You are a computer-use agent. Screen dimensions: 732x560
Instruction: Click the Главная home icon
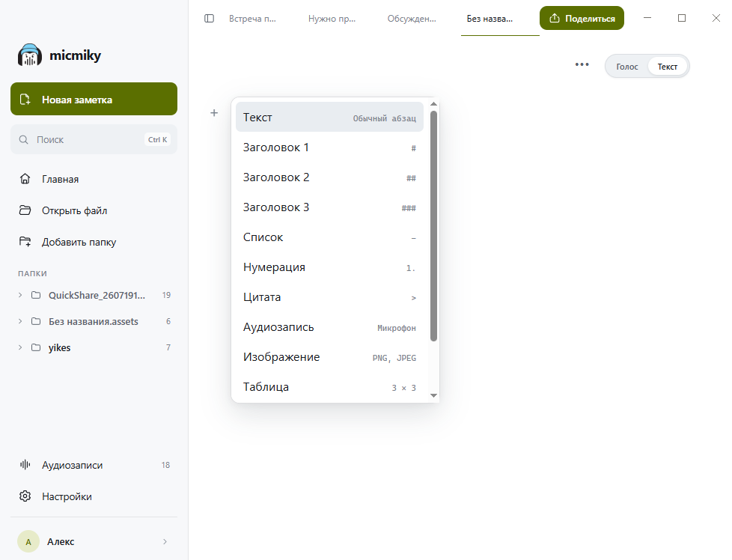pos(25,179)
